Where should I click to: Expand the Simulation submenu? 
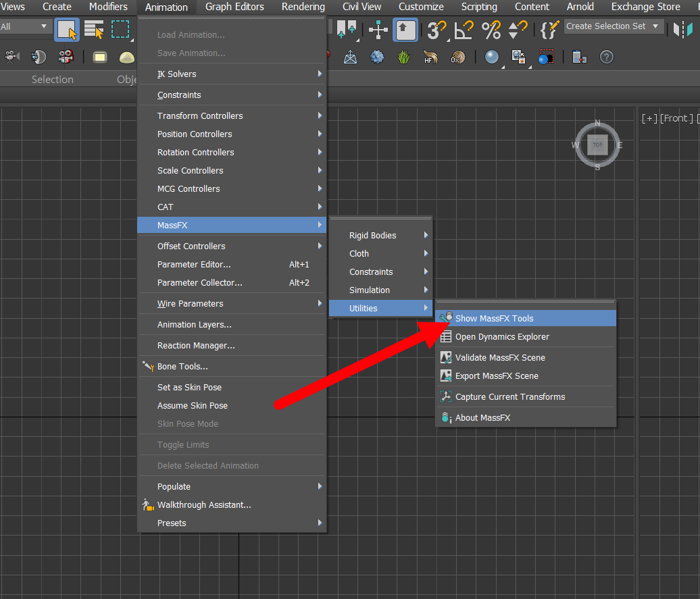click(x=381, y=290)
